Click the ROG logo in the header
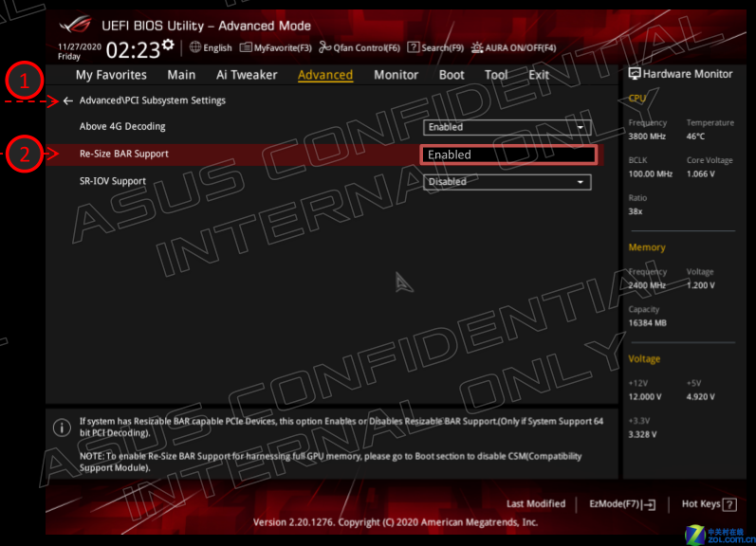Screen dimensions: 756x546 pyautogui.click(x=76, y=25)
